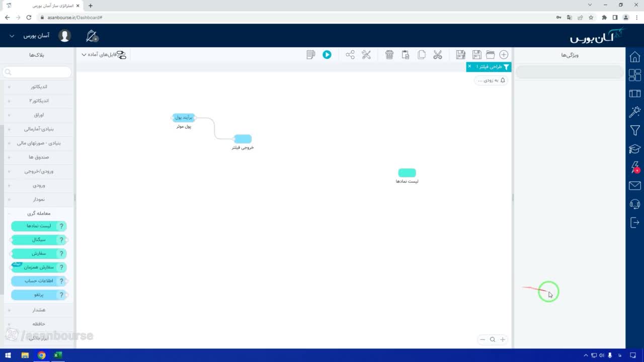Expand the اندیکاتور block category
The width and height of the screenshot is (644, 362).
(x=39, y=86)
